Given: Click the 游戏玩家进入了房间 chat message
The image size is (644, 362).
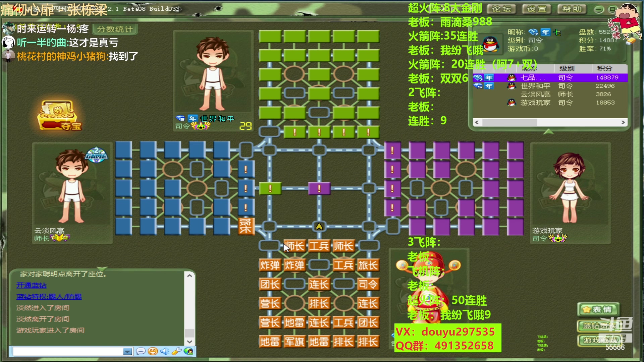Looking at the screenshot, I should point(50,330).
